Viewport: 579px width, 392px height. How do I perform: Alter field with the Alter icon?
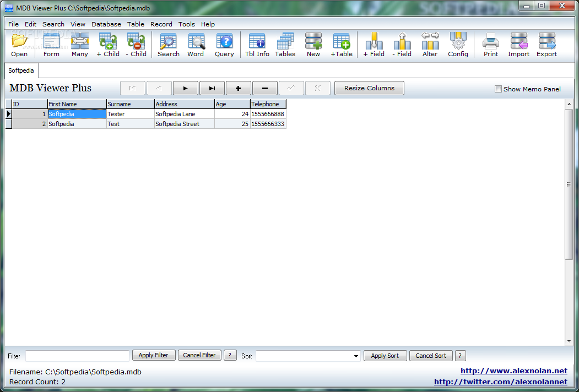(430, 45)
